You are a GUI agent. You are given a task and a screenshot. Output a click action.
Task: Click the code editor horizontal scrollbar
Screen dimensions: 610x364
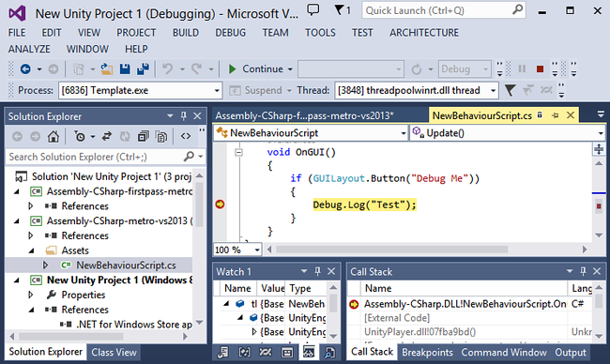point(391,250)
